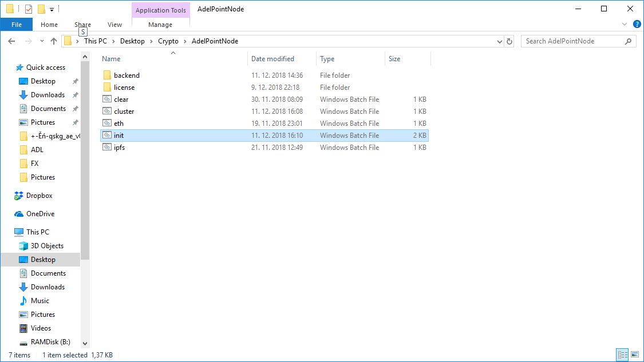Viewport: 644px width, 362px height.
Task: Switch to Large icons view in status bar
Action: (635, 355)
